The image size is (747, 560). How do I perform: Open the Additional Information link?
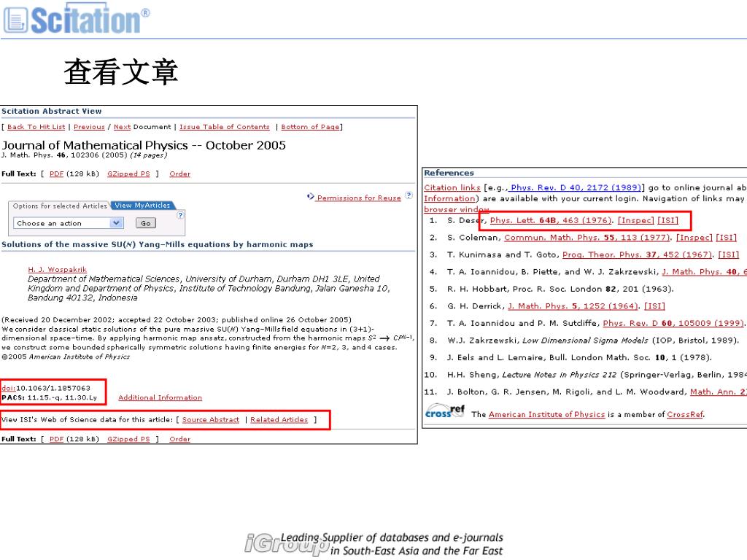(x=160, y=397)
